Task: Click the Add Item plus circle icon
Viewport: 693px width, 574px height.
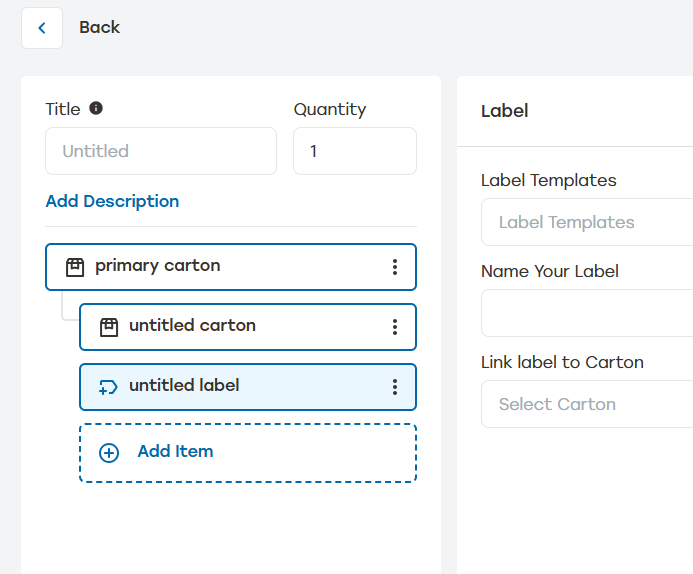Action: 109,453
